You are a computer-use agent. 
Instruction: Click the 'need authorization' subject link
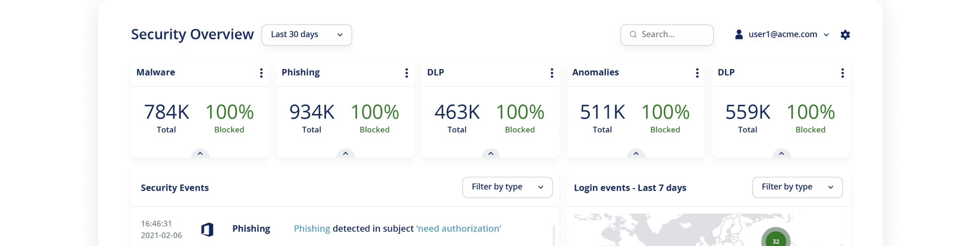(x=459, y=229)
